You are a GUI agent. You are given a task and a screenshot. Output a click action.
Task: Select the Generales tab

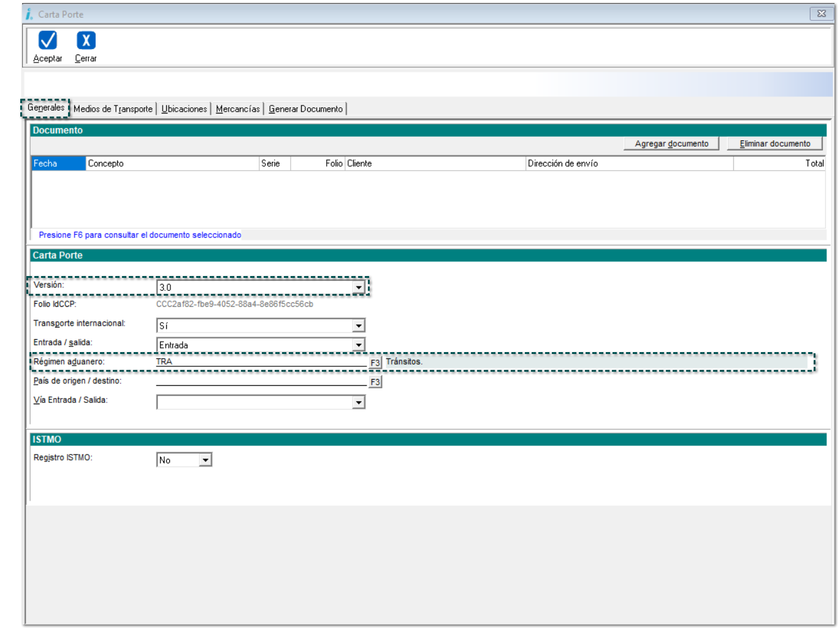tap(46, 108)
